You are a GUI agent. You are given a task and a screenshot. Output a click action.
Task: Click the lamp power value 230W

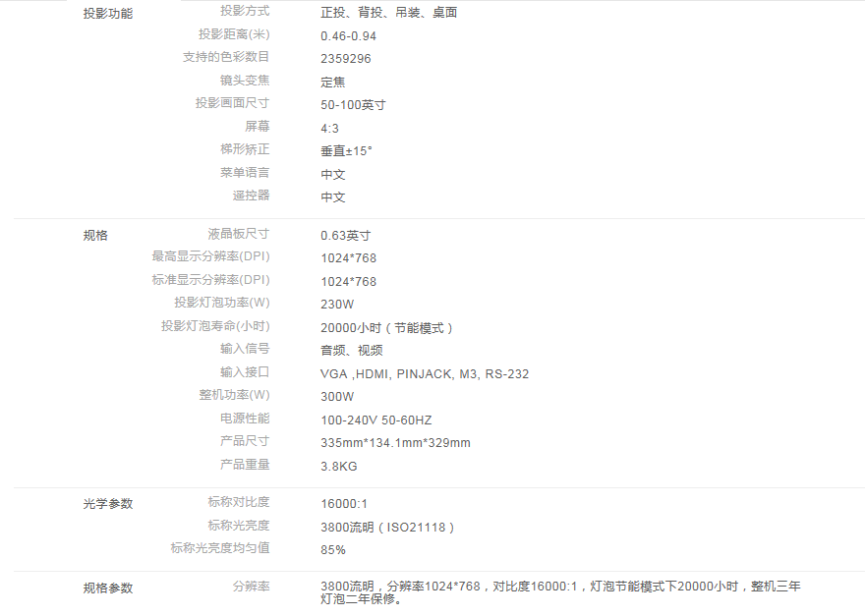[x=337, y=305]
